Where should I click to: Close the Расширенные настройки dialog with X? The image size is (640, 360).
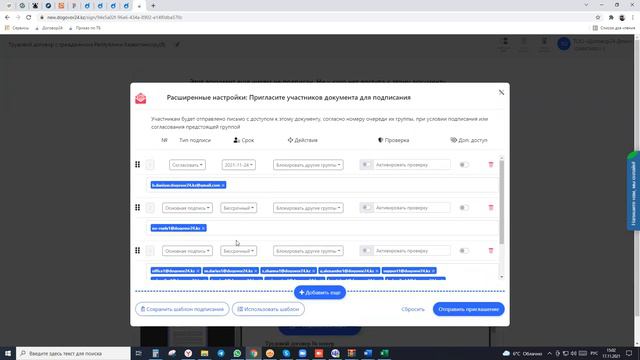tap(501, 93)
